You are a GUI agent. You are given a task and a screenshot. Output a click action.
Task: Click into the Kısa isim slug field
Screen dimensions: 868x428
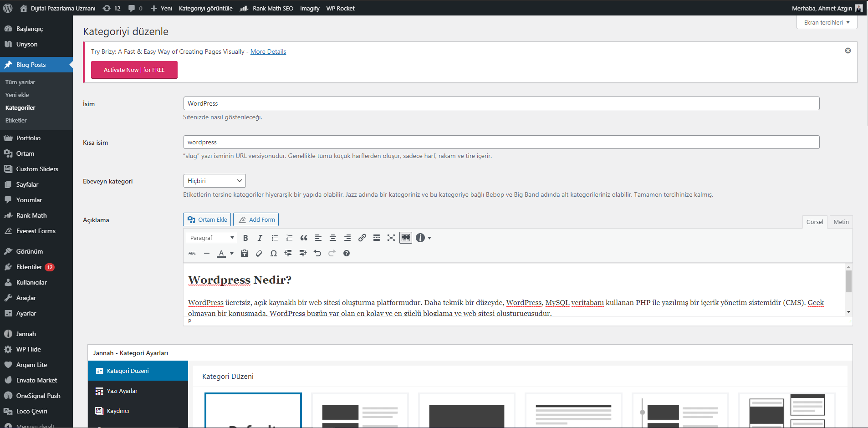tap(501, 142)
